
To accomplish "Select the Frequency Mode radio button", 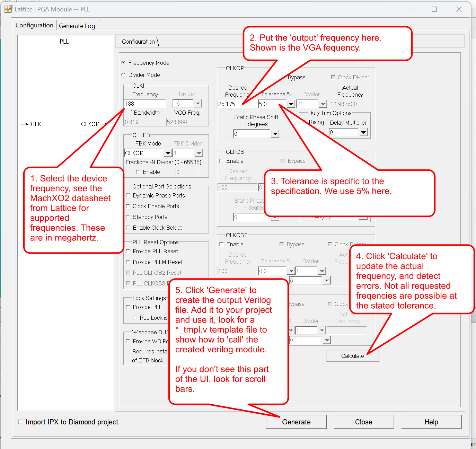I will coord(123,63).
